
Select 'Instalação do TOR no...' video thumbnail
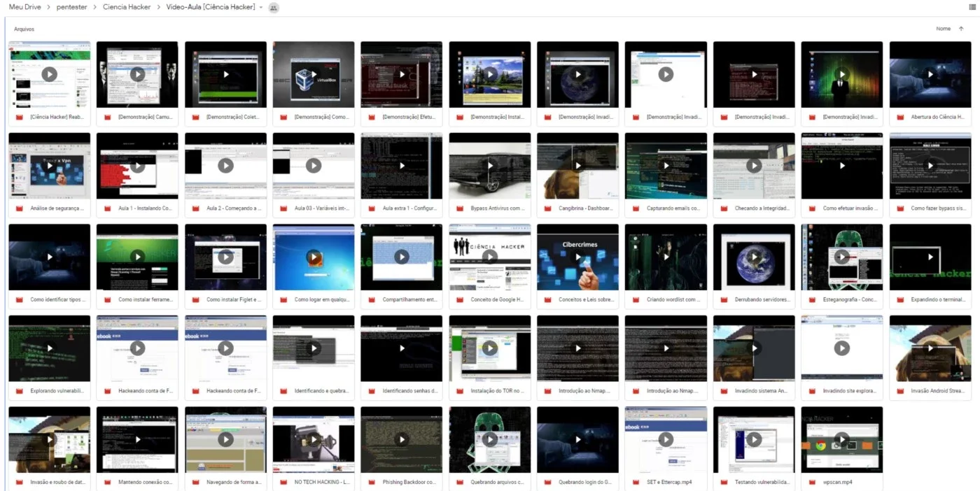[489, 348]
